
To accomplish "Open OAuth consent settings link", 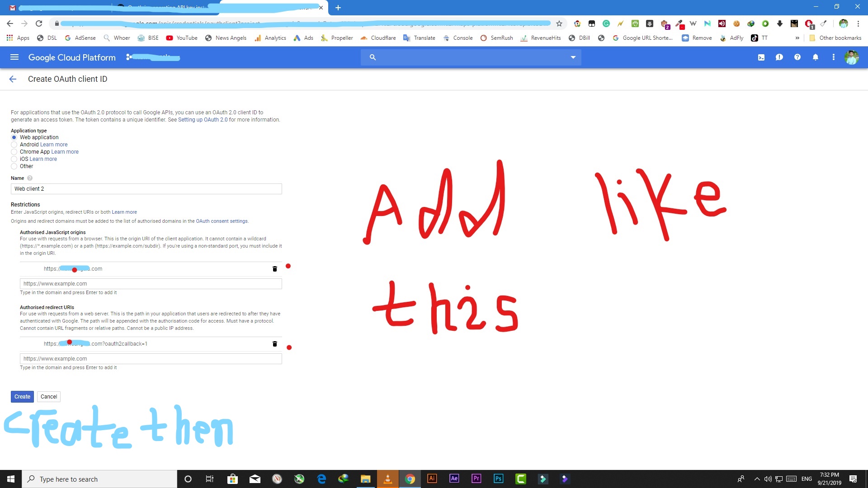I will (x=222, y=221).
